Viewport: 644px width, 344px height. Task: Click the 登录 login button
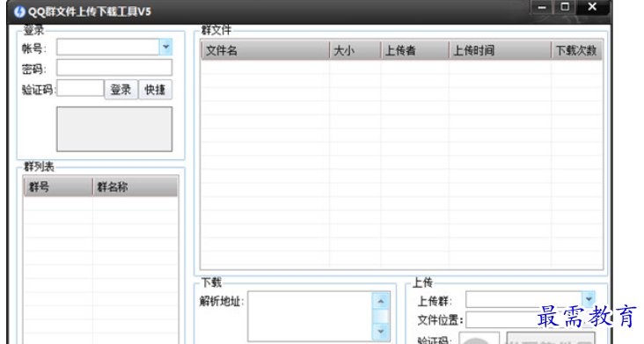(x=121, y=90)
